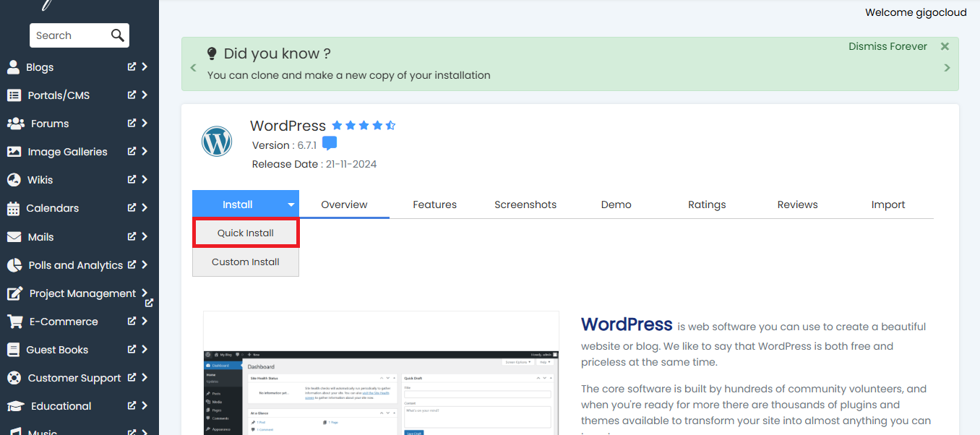Screen dimensions: 980x435
Task: Expand the E-Commerce category chevron
Action: (x=145, y=321)
